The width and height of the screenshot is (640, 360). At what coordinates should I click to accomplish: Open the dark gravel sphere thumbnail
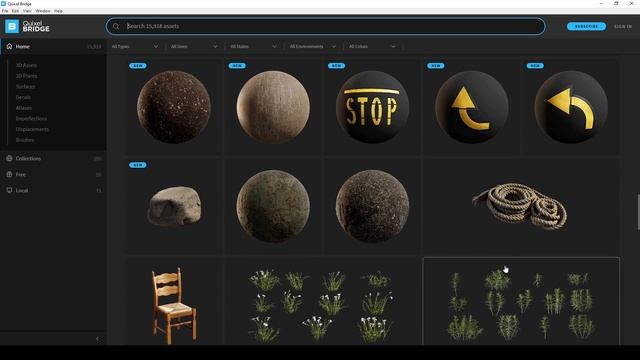click(x=372, y=206)
